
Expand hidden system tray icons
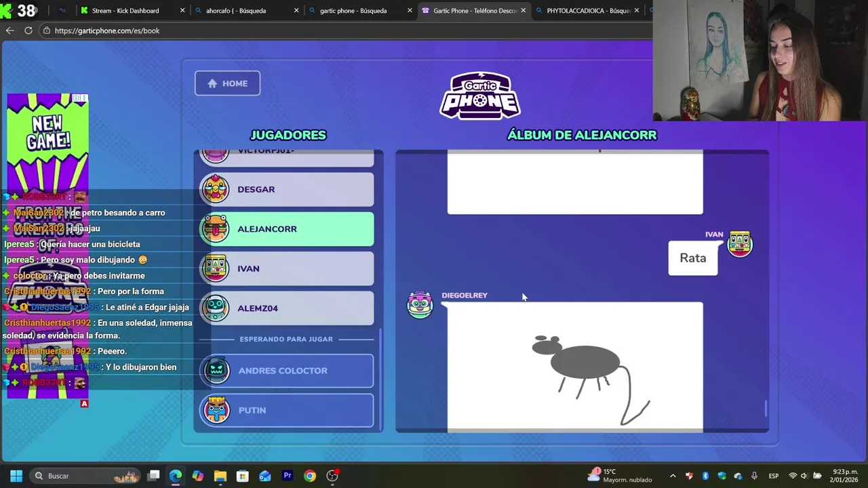point(673,476)
